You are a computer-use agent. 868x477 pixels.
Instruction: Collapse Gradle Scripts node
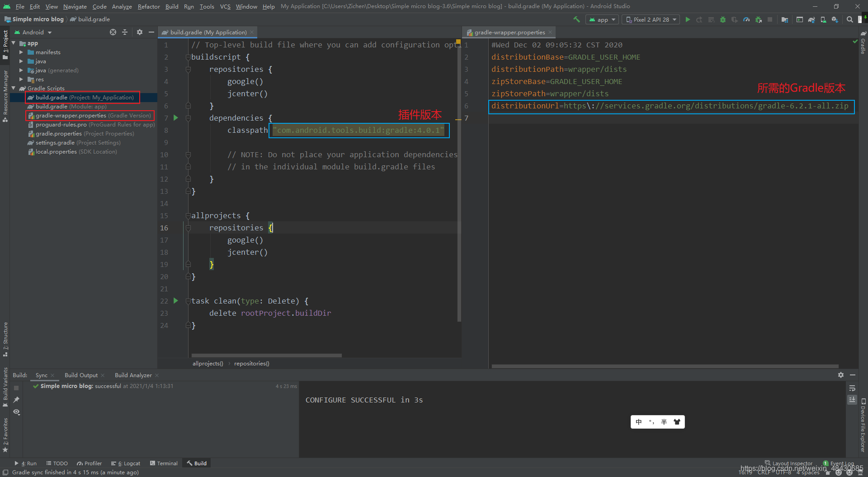14,88
